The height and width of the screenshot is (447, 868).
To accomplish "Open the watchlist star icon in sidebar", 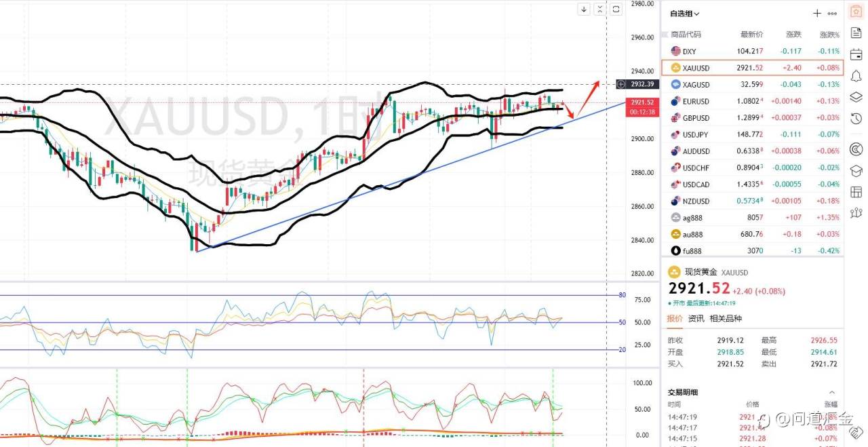I will 856,12.
